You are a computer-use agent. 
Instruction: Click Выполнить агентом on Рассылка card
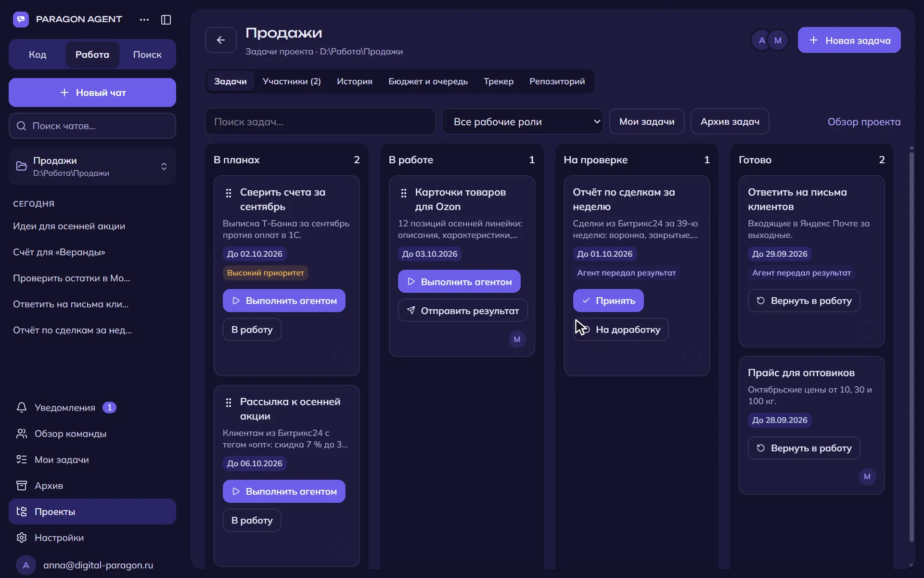[284, 491]
